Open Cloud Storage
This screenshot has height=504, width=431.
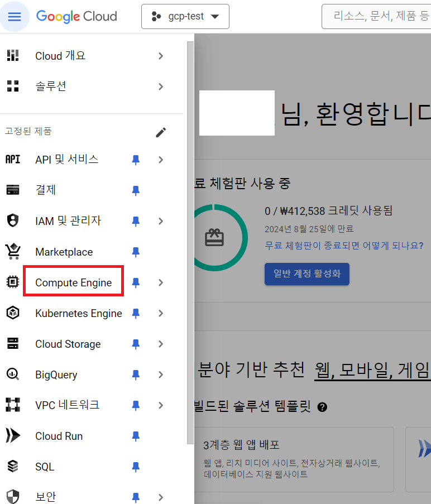(x=68, y=344)
